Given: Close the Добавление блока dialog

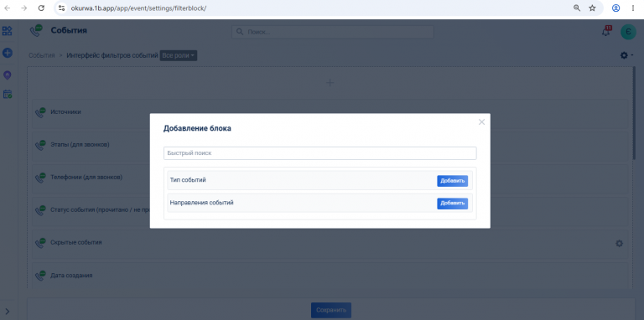Looking at the screenshot, I should click(481, 121).
